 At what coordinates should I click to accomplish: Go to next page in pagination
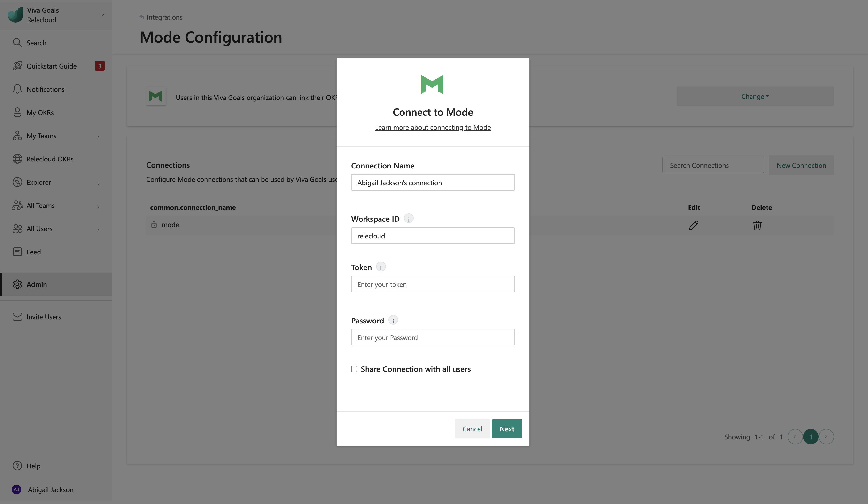tap(826, 436)
